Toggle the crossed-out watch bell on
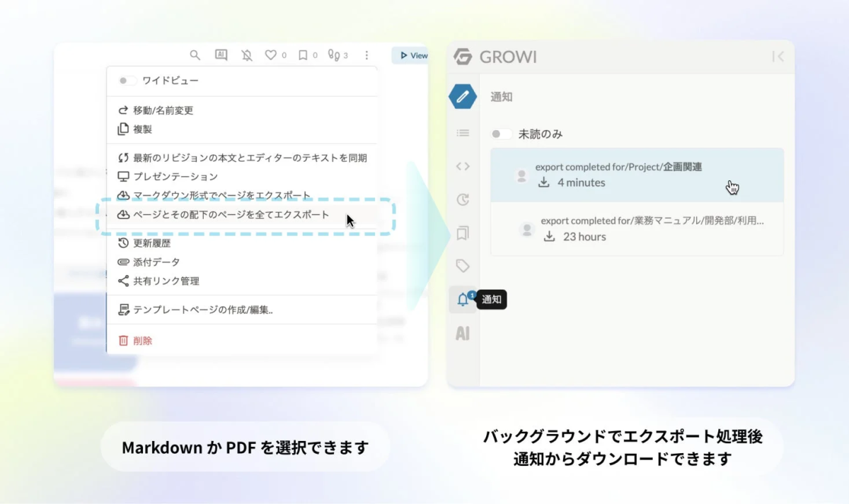Viewport: 849px width, 504px height. (x=247, y=54)
